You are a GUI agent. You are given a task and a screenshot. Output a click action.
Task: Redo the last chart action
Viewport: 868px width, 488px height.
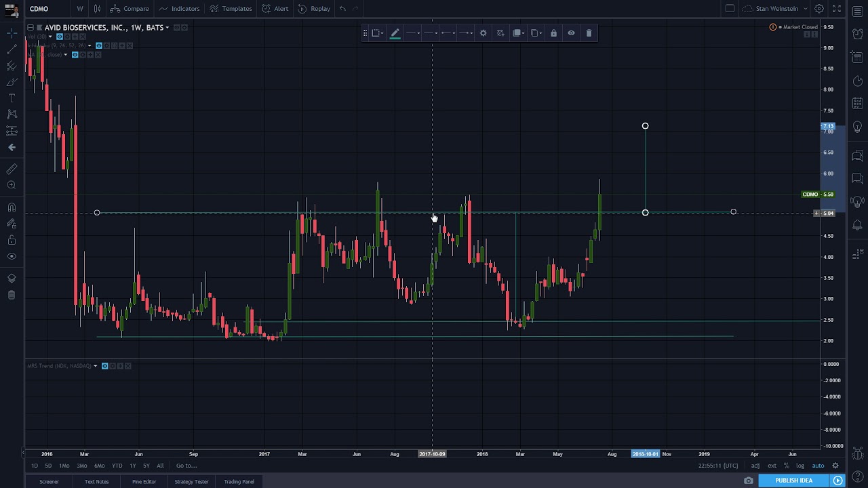pos(356,9)
